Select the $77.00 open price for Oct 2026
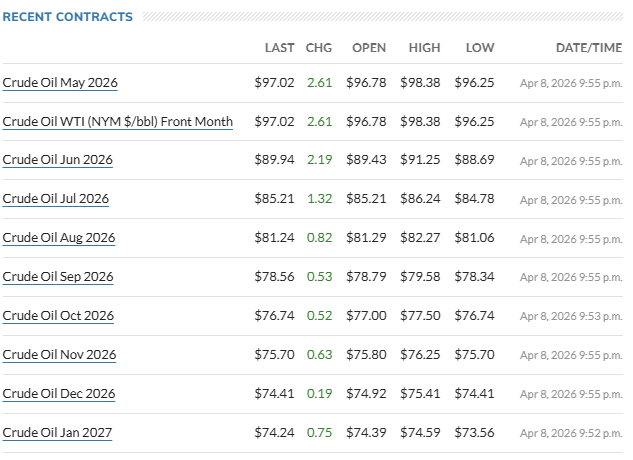The width and height of the screenshot is (633, 460). click(x=366, y=315)
